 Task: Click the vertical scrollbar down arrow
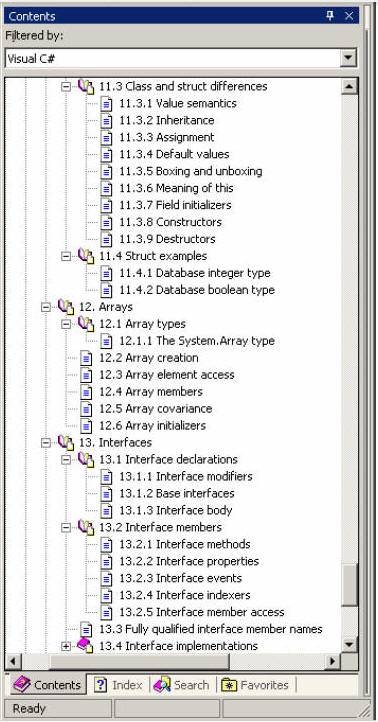point(349,644)
